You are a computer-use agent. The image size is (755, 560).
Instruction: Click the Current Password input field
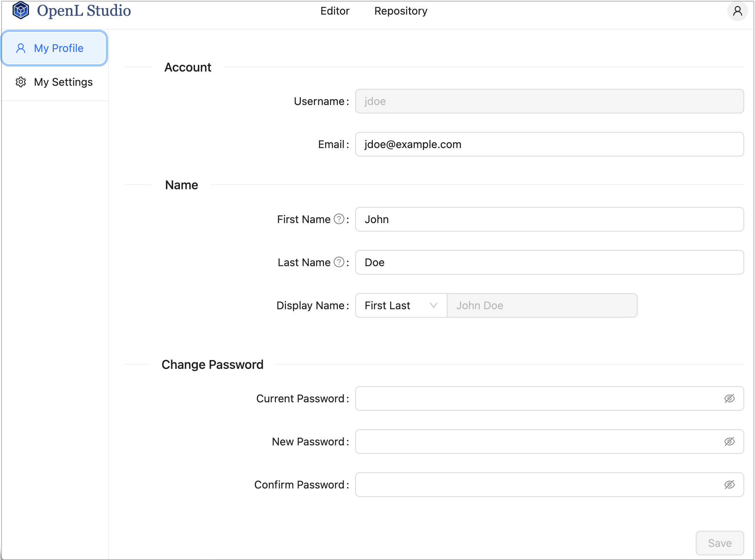539,398
